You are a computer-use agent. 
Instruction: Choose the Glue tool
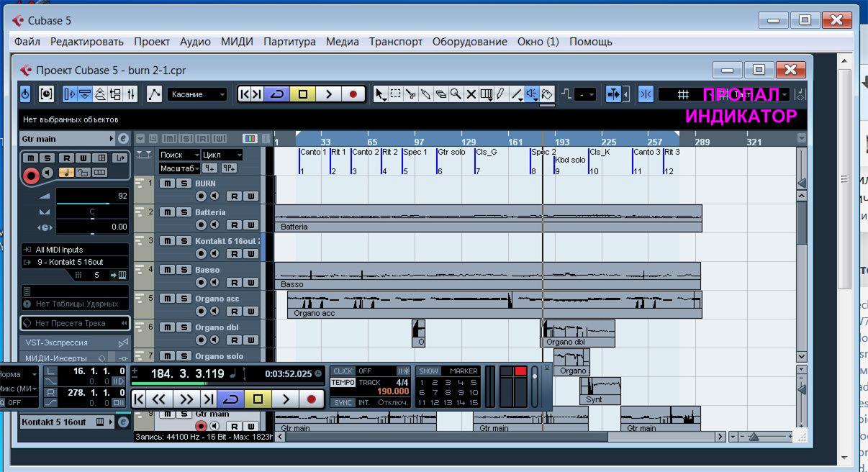(425, 94)
